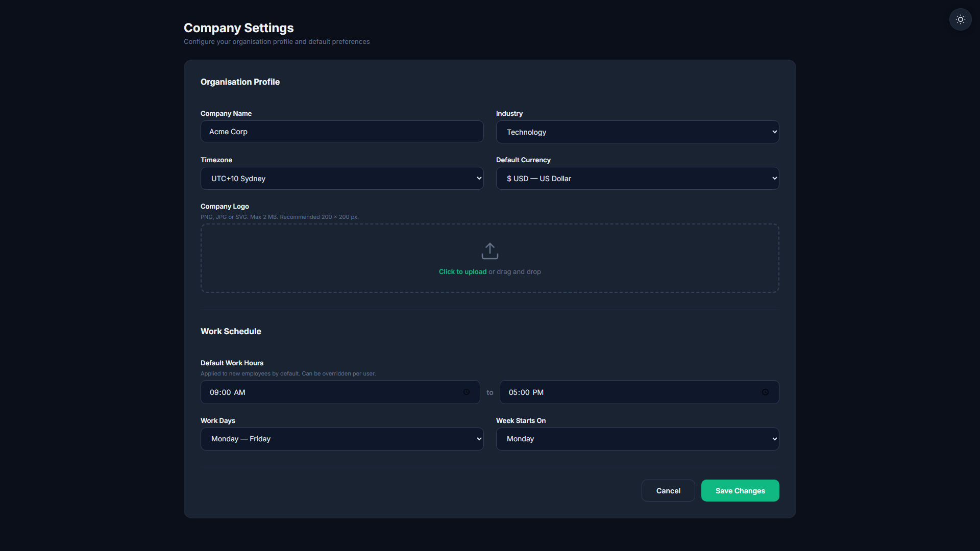Click the Cancel button
Viewport: 980px width, 551px height.
[x=668, y=491]
